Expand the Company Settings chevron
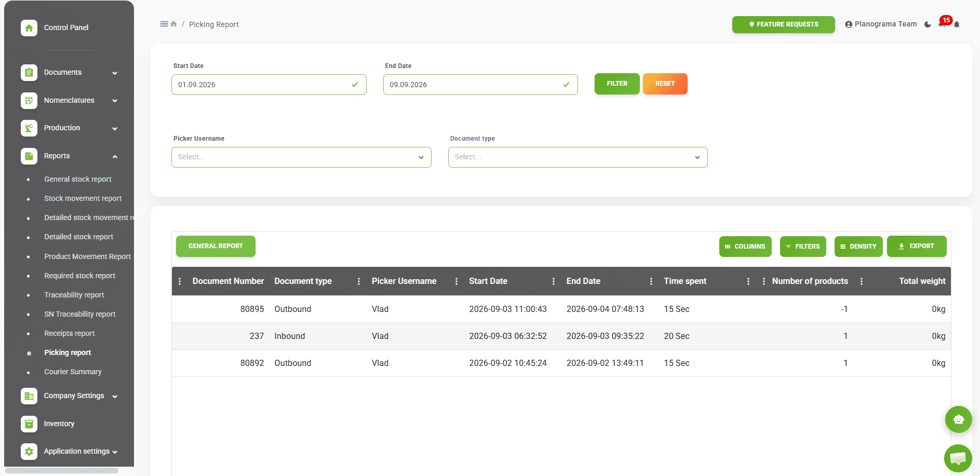The image size is (980, 476). point(115,397)
